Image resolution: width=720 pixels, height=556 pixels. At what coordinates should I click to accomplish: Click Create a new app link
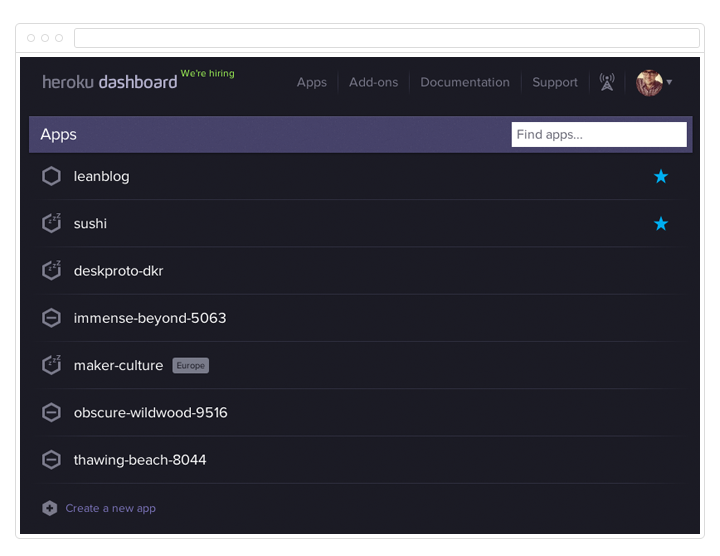point(111,508)
